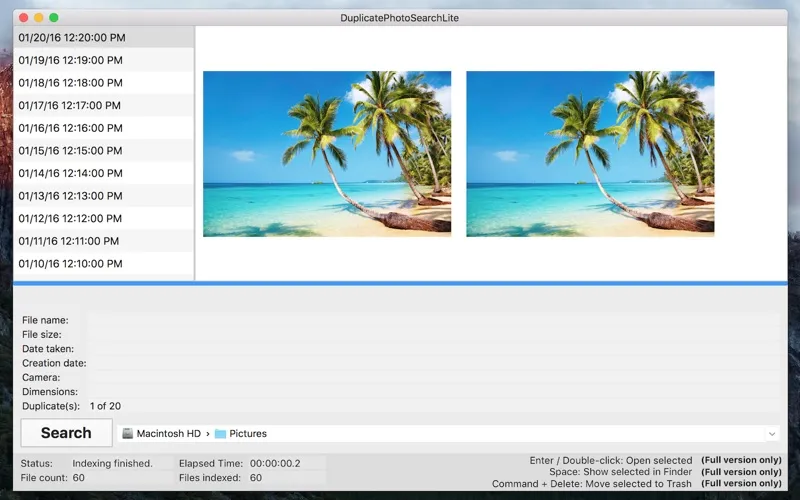This screenshot has height=500, width=800.
Task: Click the Search button
Action: click(66, 433)
